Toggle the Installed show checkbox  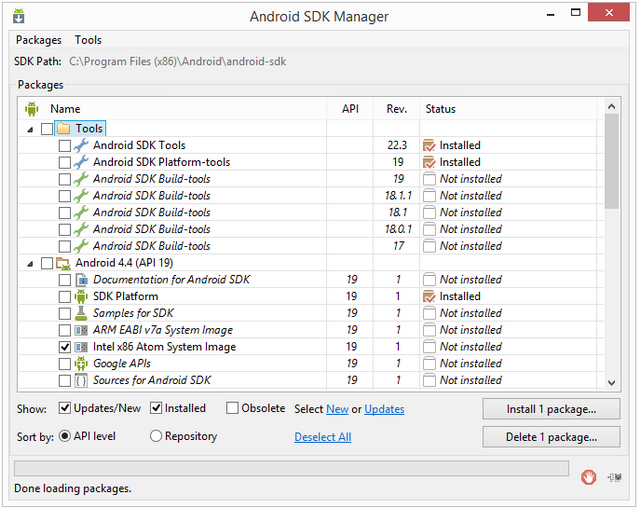tap(156, 408)
